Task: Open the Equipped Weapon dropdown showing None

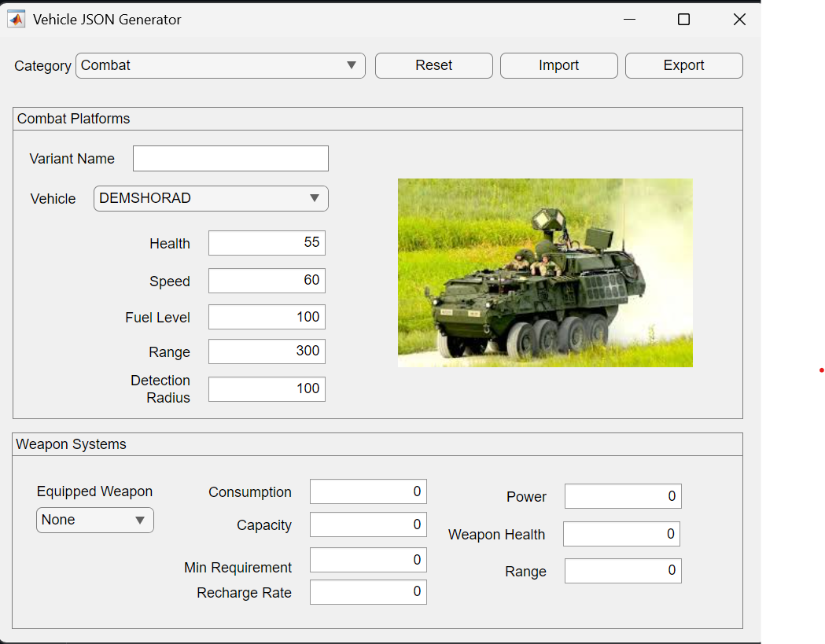Action: [94, 520]
